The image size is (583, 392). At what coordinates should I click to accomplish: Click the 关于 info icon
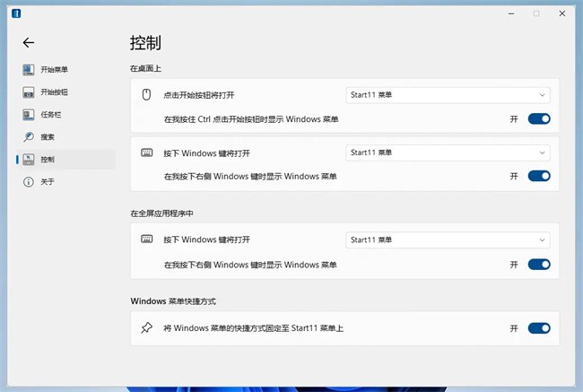point(29,181)
